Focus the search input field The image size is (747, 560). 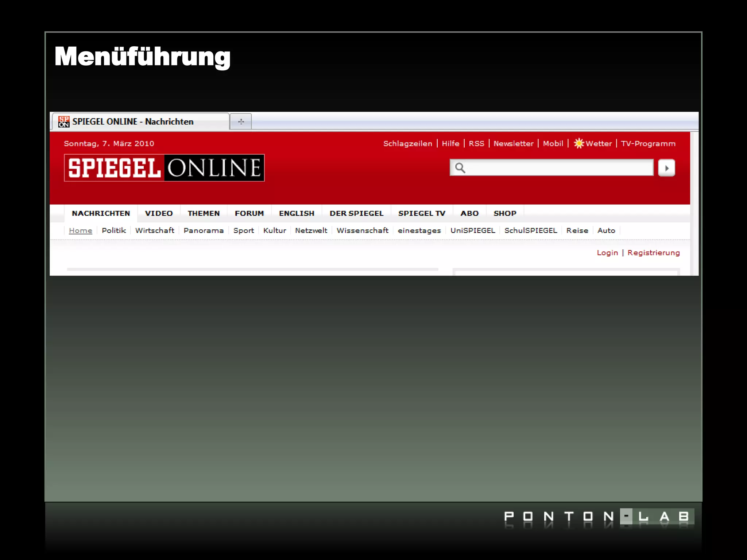(551, 168)
